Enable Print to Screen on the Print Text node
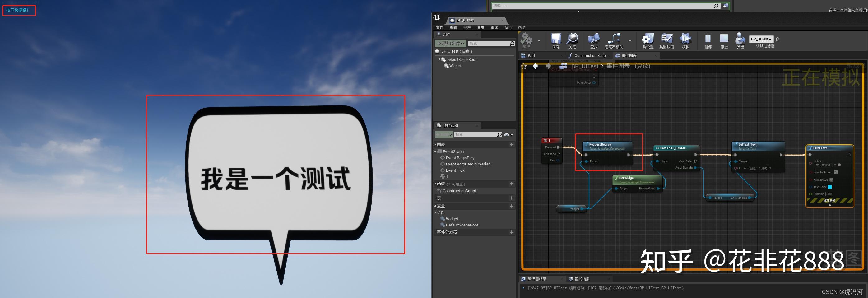 [x=836, y=172]
